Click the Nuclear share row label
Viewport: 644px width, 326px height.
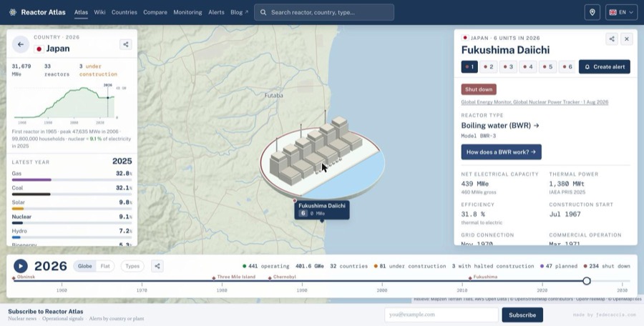point(21,217)
